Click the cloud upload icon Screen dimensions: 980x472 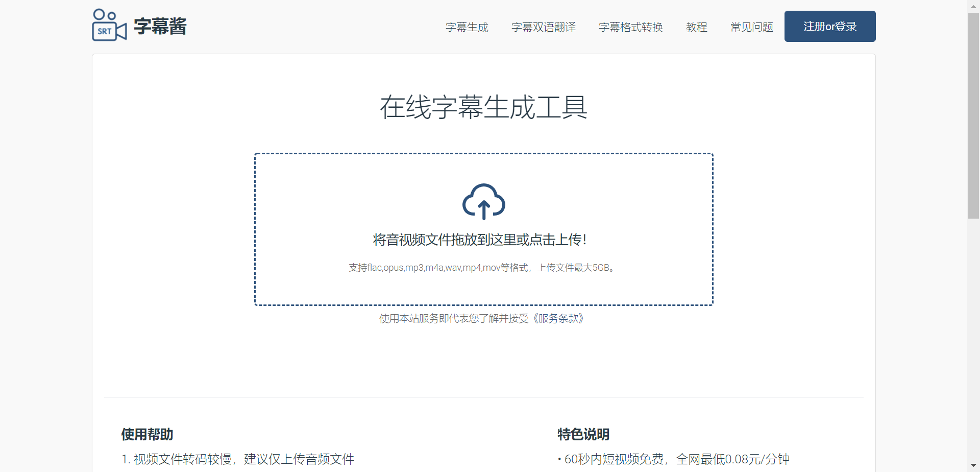click(x=484, y=201)
